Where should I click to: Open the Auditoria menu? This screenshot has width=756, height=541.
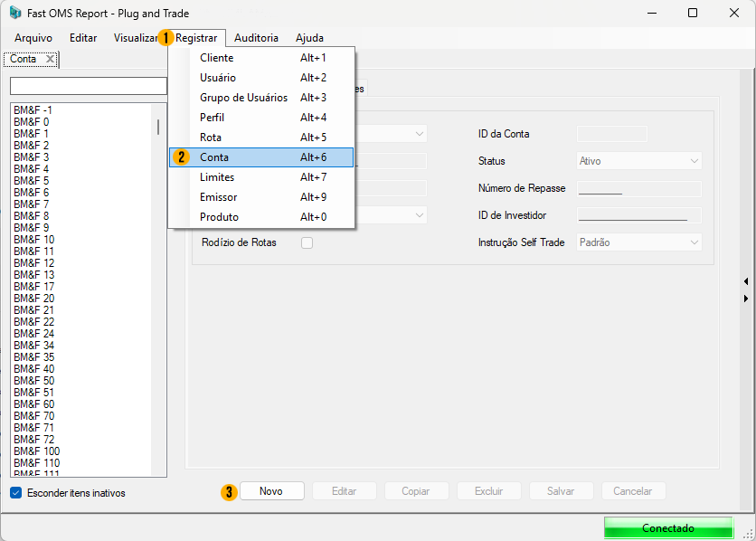pos(256,38)
